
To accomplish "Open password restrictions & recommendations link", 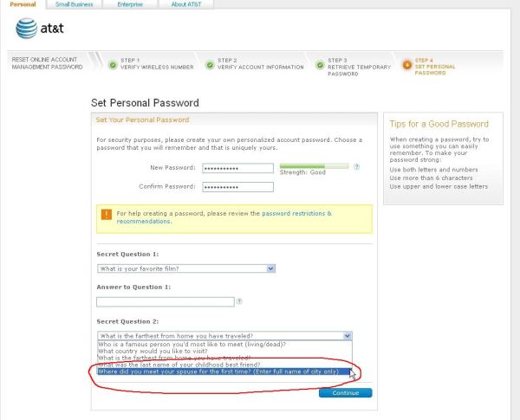I will pyautogui.click(x=224, y=217).
